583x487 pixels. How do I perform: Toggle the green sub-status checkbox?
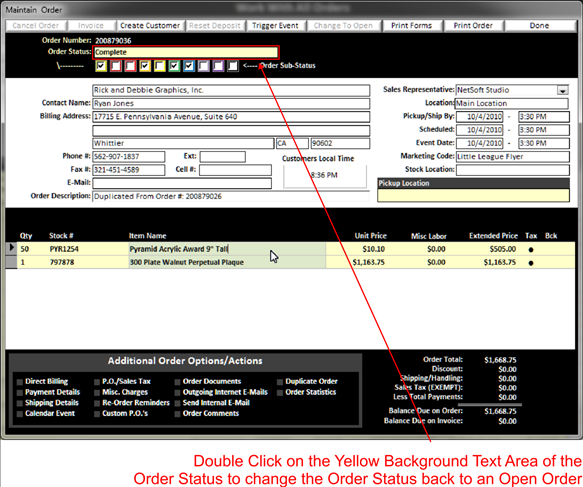click(x=174, y=66)
